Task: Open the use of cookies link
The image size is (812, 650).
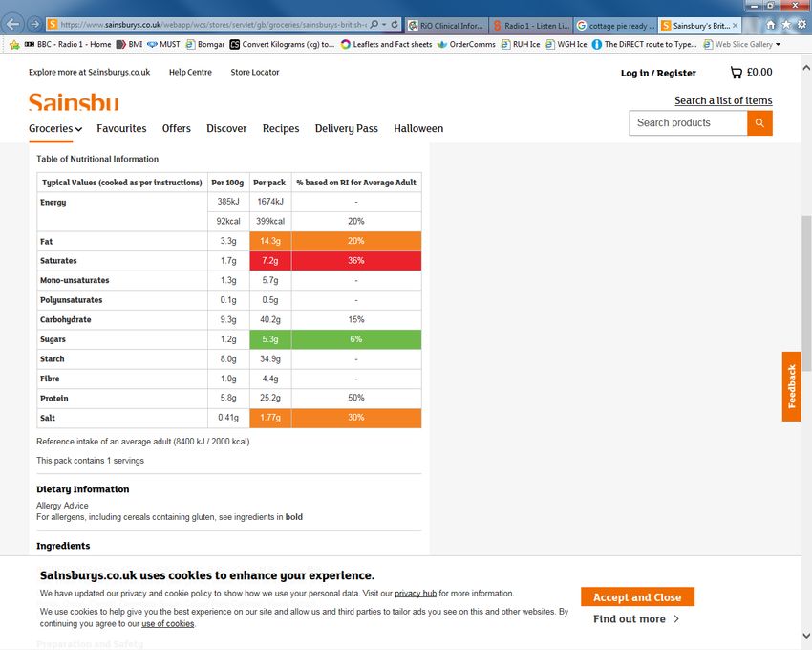Action: point(168,624)
